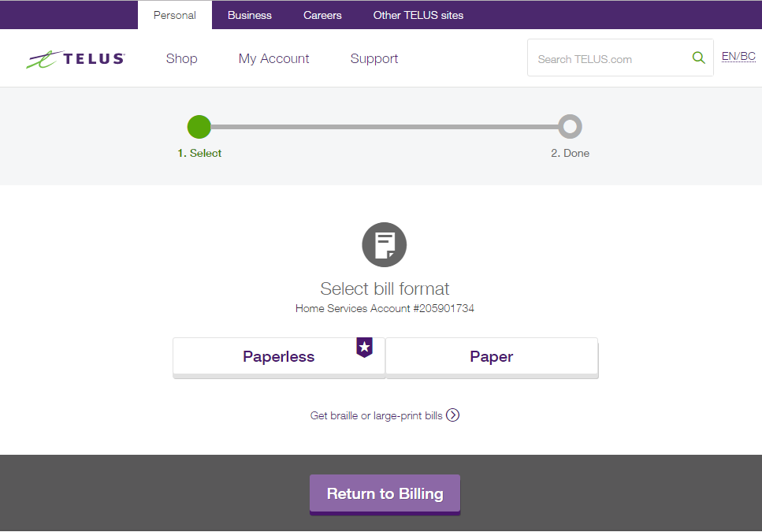762x532 pixels.
Task: Click the purple star badge on Paperless
Action: tap(364, 347)
